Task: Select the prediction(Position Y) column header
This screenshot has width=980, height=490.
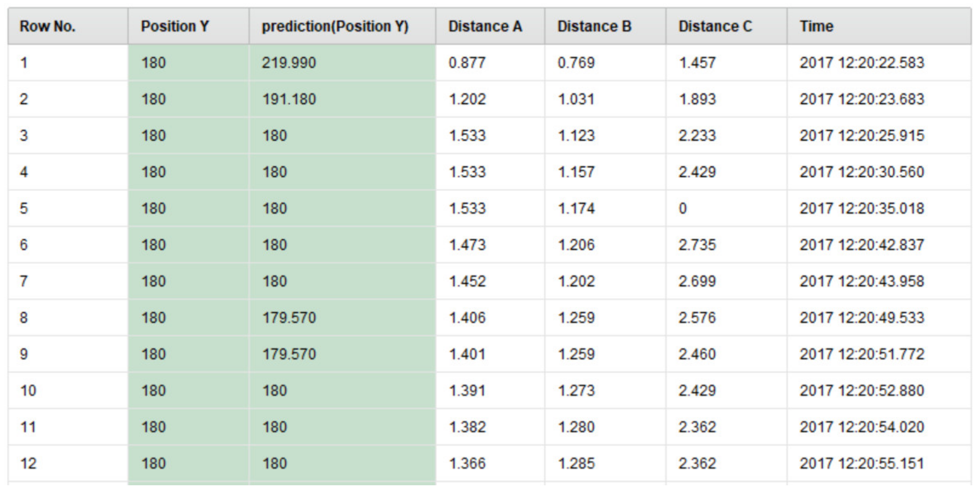Action: (342, 26)
